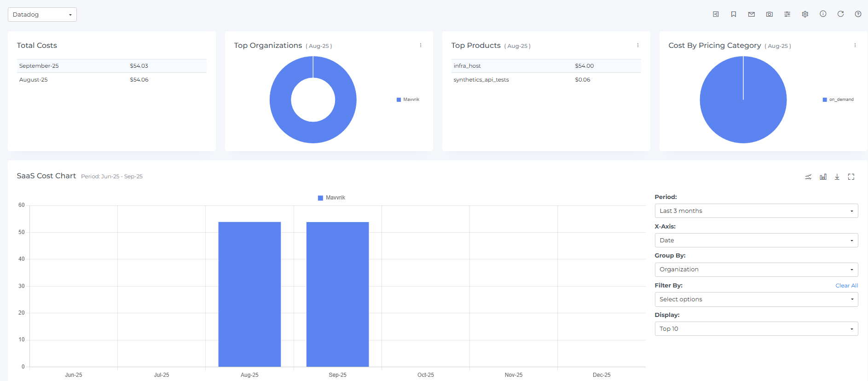
Task: Click the Sep-25 bar in cost chart
Action: 337,295
